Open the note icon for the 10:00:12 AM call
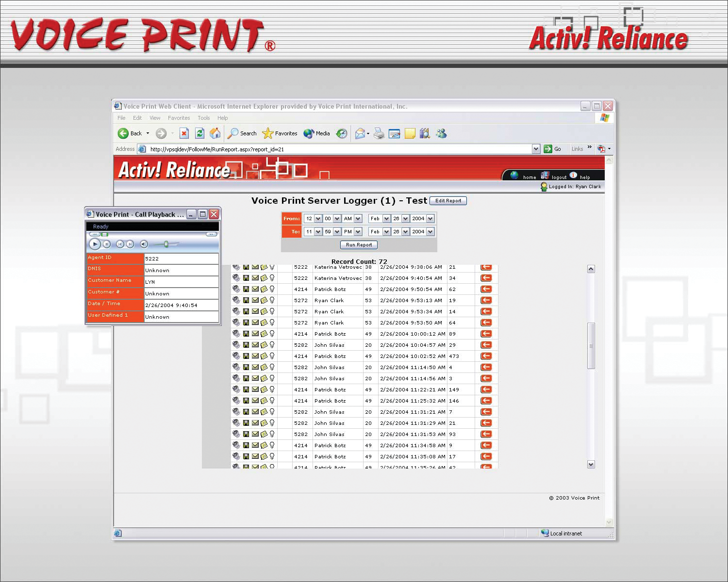The image size is (728, 582). point(264,334)
